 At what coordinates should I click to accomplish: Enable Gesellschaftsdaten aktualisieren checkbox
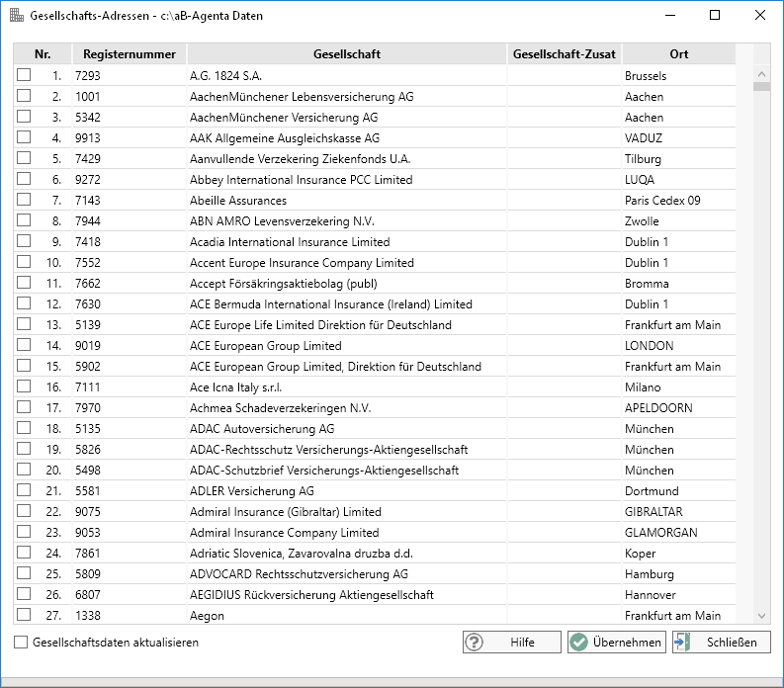tap(22, 643)
